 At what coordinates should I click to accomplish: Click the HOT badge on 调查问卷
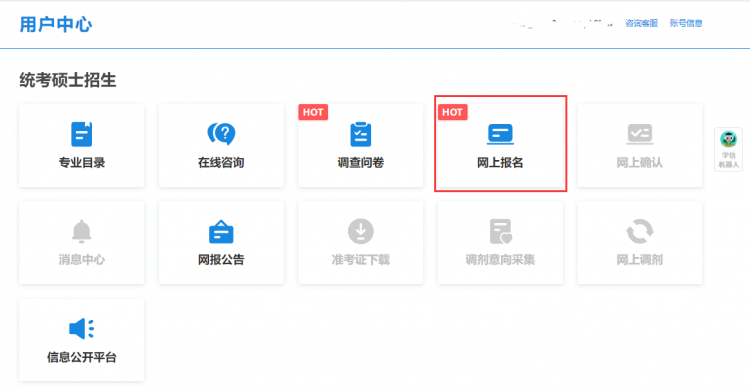[313, 112]
